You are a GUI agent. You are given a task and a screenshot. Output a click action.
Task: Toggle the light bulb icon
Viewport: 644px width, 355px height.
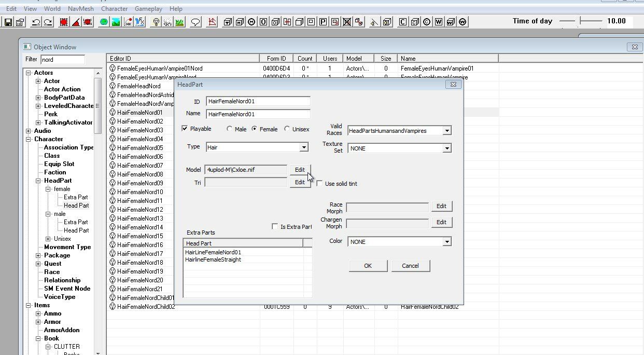pos(156,22)
